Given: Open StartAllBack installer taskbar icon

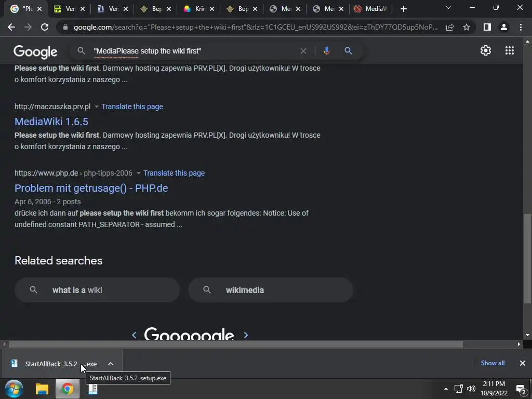Looking at the screenshot, I should [93, 389].
